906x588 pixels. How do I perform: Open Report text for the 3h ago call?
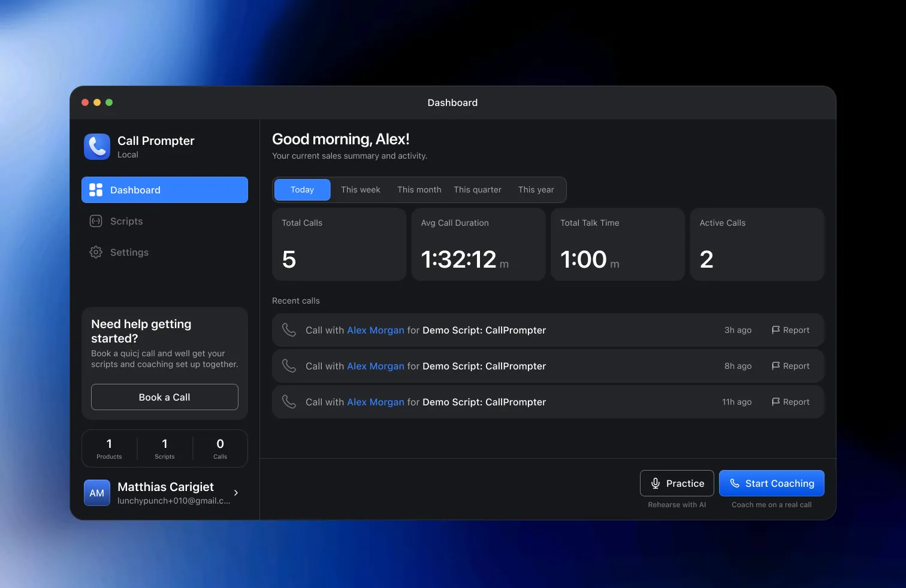pos(796,330)
